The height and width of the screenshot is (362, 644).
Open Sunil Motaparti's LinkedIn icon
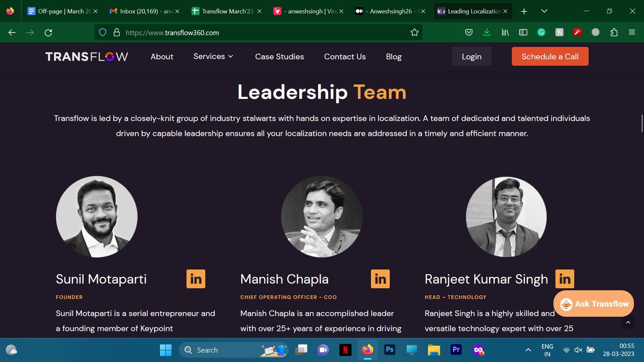tap(196, 279)
